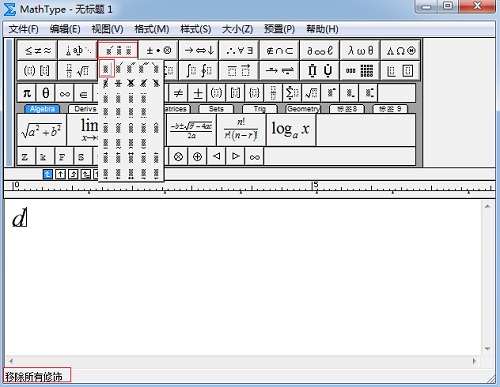Open the 大小(Z) menu
The width and height of the screenshot is (500, 387).
pos(237,29)
